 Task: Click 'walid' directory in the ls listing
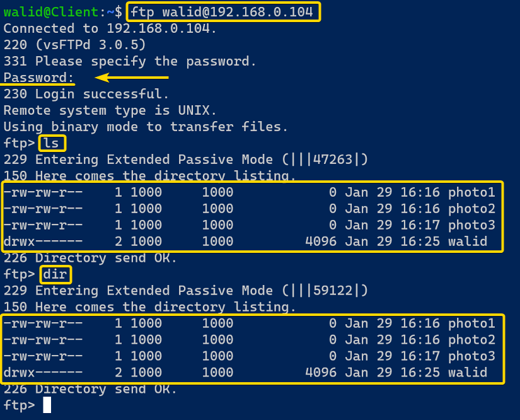tap(468, 242)
